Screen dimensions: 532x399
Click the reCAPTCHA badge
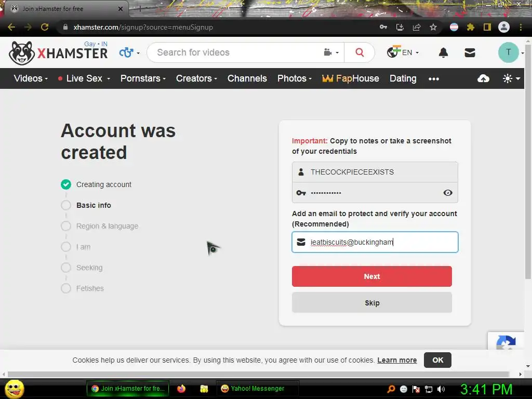[x=506, y=341]
